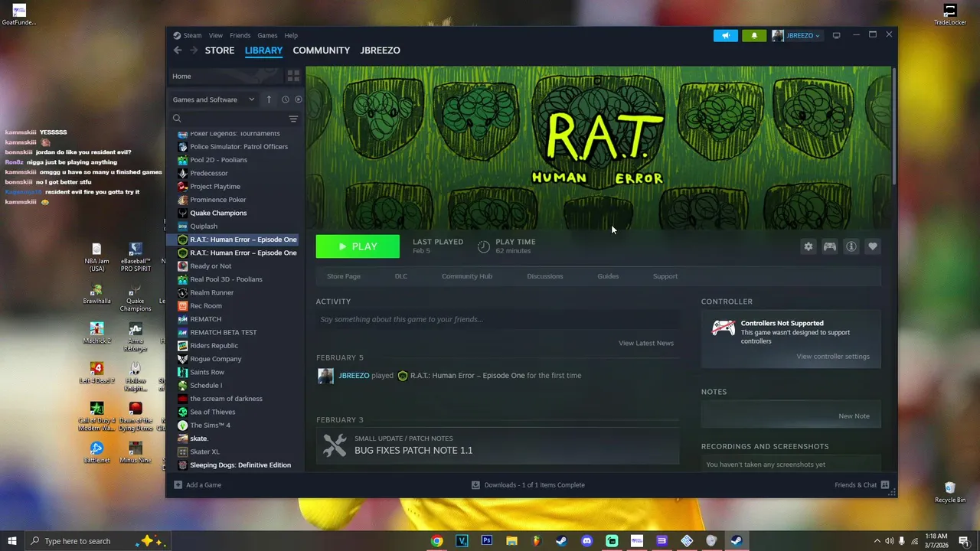Go to the STORE tab
980x551 pixels.
220,51
